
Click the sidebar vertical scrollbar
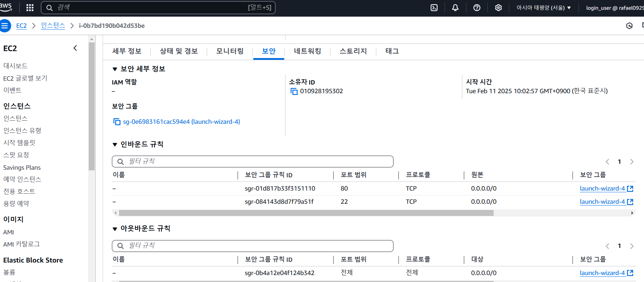coord(92,106)
